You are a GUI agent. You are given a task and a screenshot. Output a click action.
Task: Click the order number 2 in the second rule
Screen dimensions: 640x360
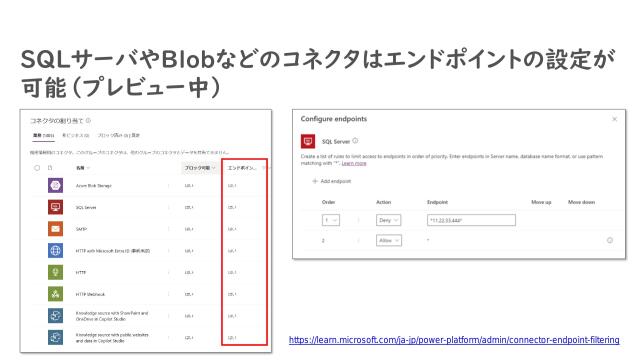(323, 240)
